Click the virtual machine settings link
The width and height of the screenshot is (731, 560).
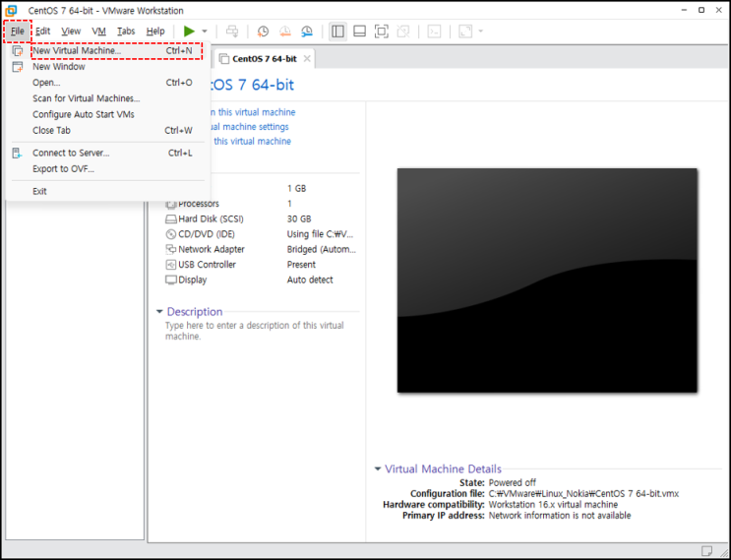tap(250, 127)
